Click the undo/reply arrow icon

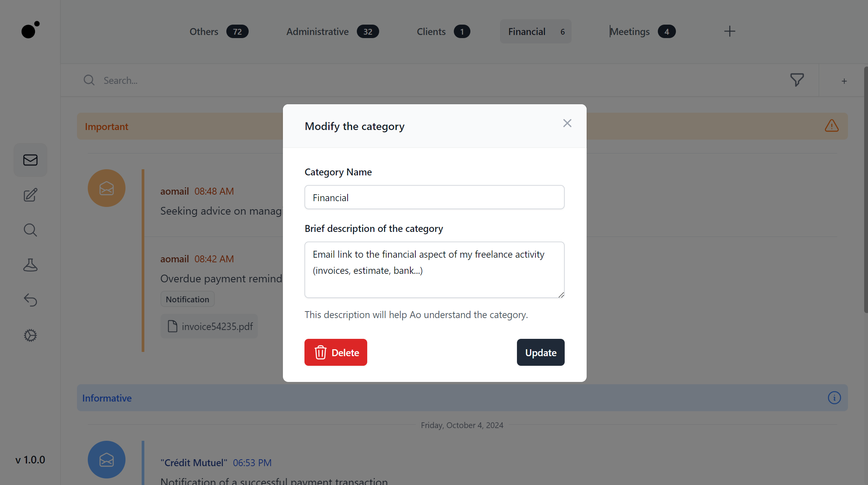coord(30,300)
